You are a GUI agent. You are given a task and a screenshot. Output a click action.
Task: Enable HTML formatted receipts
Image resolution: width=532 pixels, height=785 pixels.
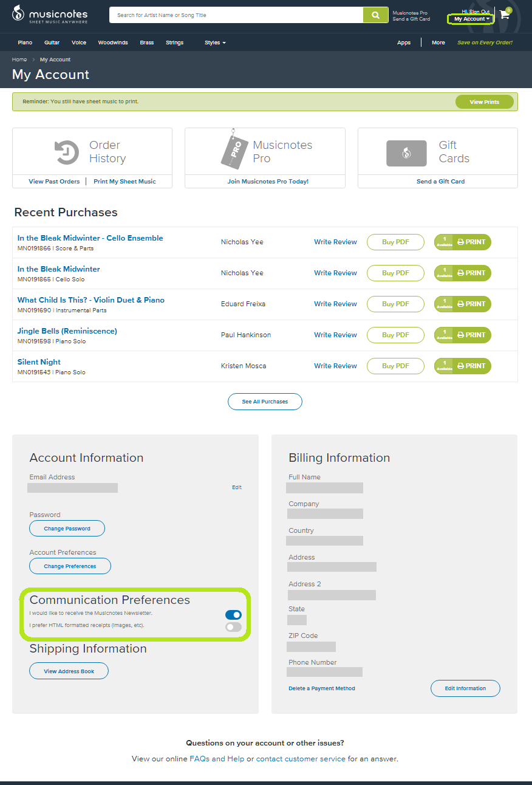coord(233,626)
